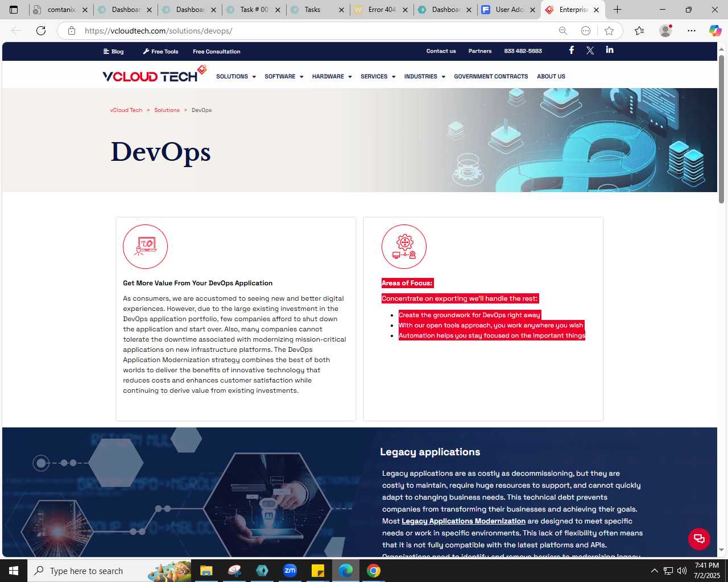The image size is (728, 582).
Task: Click the 'Areas of Focus:' highlighted text
Action: [x=407, y=283]
